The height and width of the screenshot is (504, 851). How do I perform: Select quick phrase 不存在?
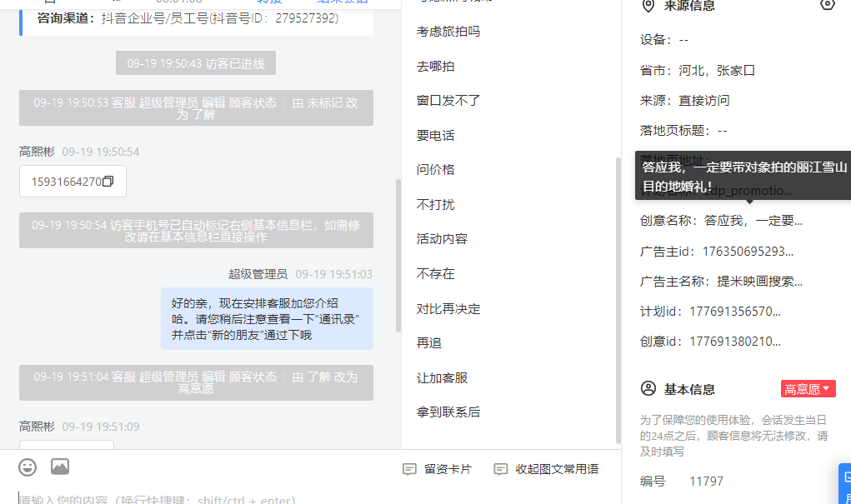[x=435, y=273]
